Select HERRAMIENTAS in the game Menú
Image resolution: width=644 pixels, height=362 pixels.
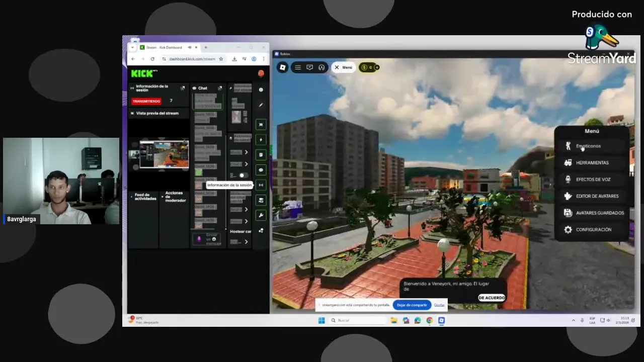(592, 163)
